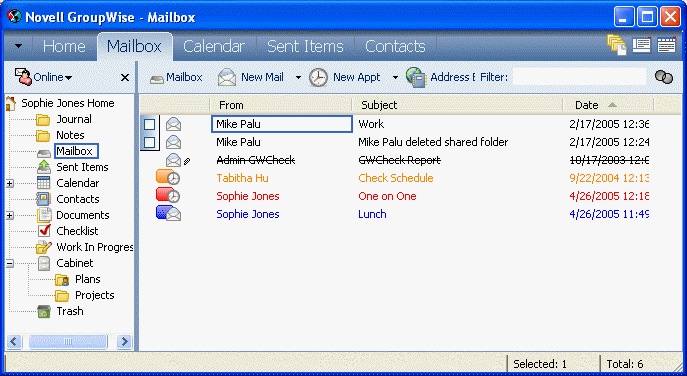Click the red appointment icon for One on One
Screen dimensions: 687x376
point(168,195)
